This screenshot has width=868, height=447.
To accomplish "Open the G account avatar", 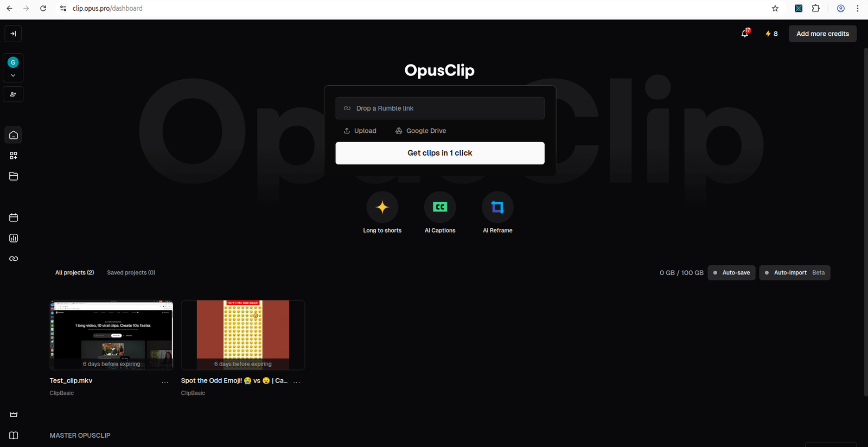I will [x=13, y=62].
